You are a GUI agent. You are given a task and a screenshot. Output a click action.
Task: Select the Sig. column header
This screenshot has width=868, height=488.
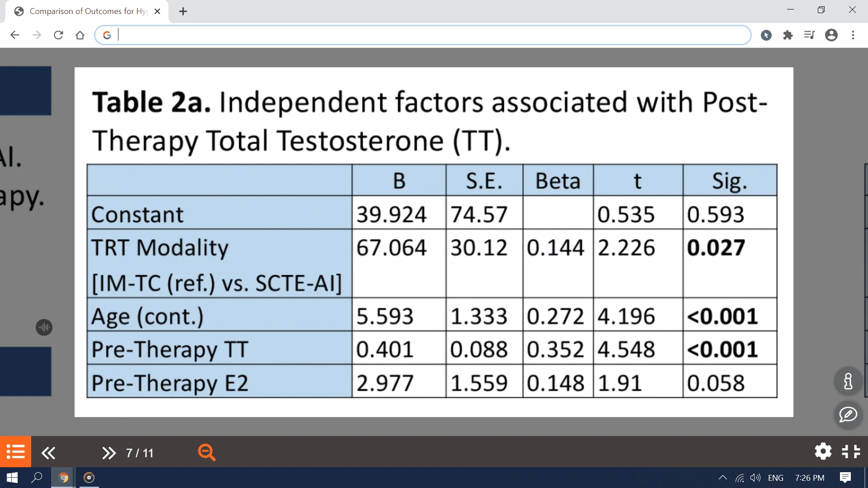coord(730,181)
